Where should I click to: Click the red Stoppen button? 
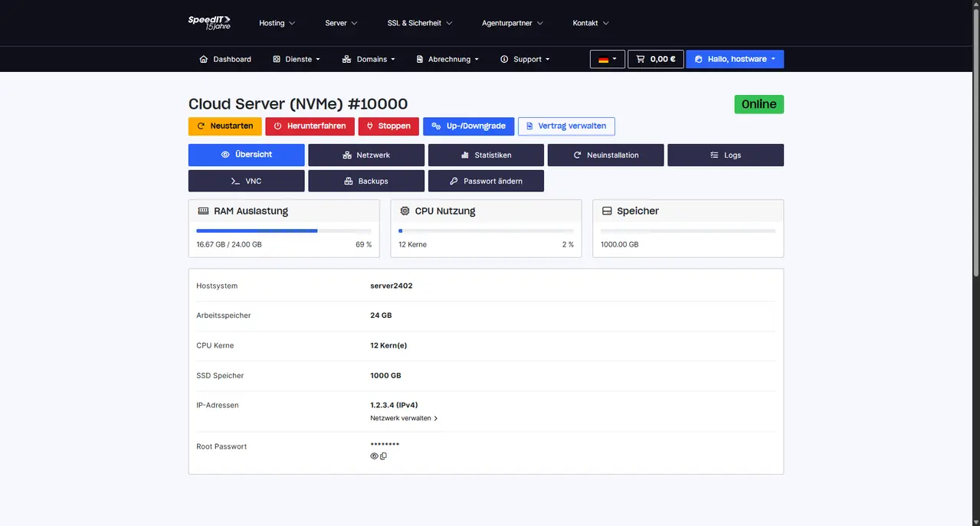point(389,126)
